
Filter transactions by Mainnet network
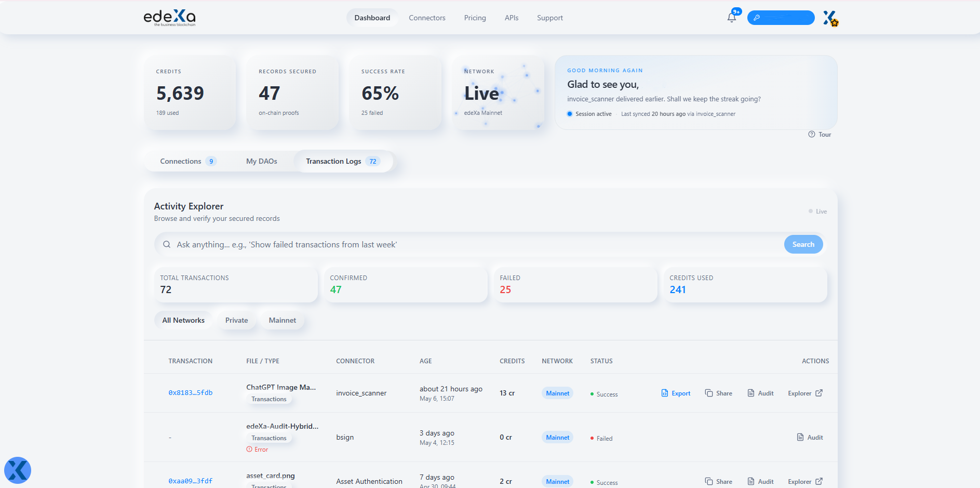point(283,320)
